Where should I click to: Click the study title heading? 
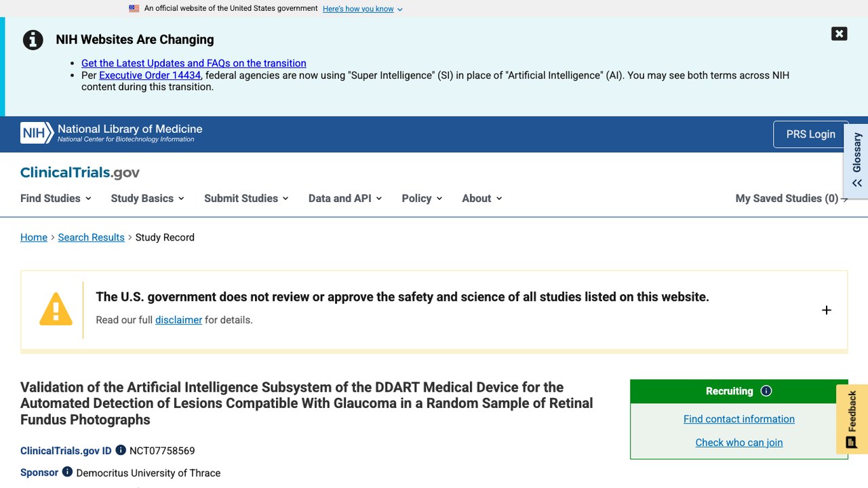pyautogui.click(x=307, y=403)
